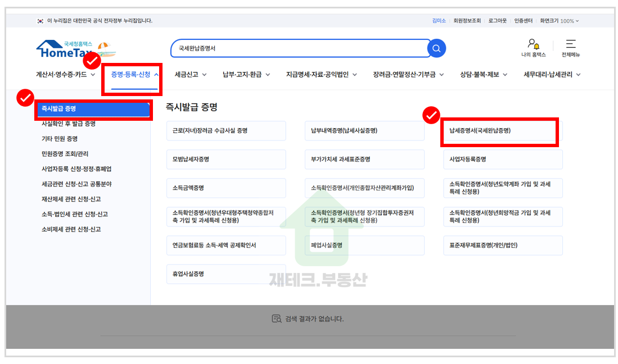The height and width of the screenshot is (364, 618).
Task: Click the search magnifier icon
Action: pyautogui.click(x=436, y=48)
